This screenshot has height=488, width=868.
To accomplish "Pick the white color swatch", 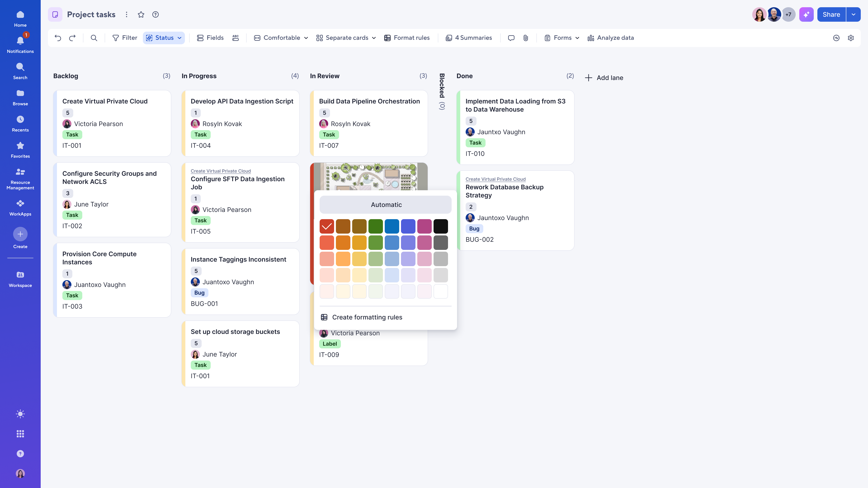I will click(440, 291).
